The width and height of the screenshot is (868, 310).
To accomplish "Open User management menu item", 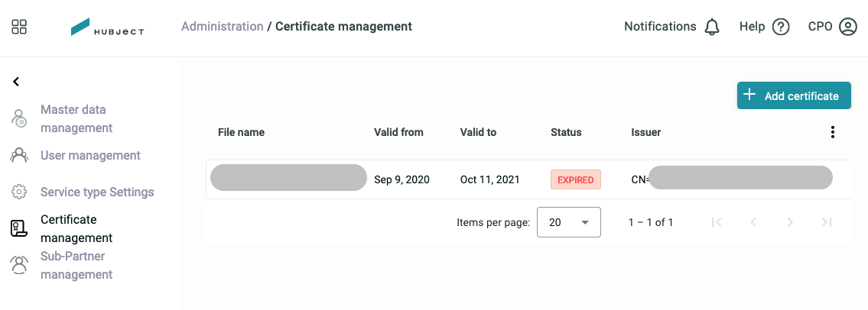I will 90,155.
